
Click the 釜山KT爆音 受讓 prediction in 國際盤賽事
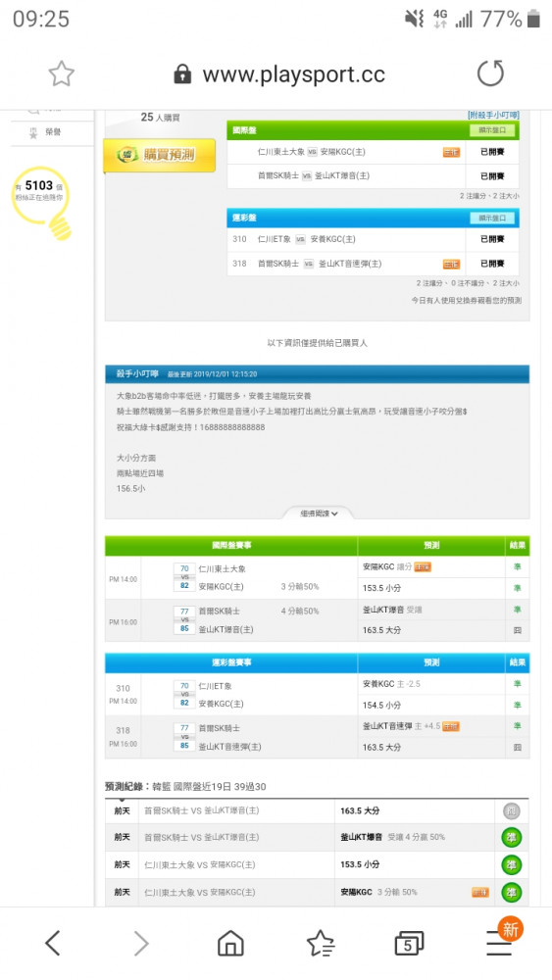(x=392, y=610)
